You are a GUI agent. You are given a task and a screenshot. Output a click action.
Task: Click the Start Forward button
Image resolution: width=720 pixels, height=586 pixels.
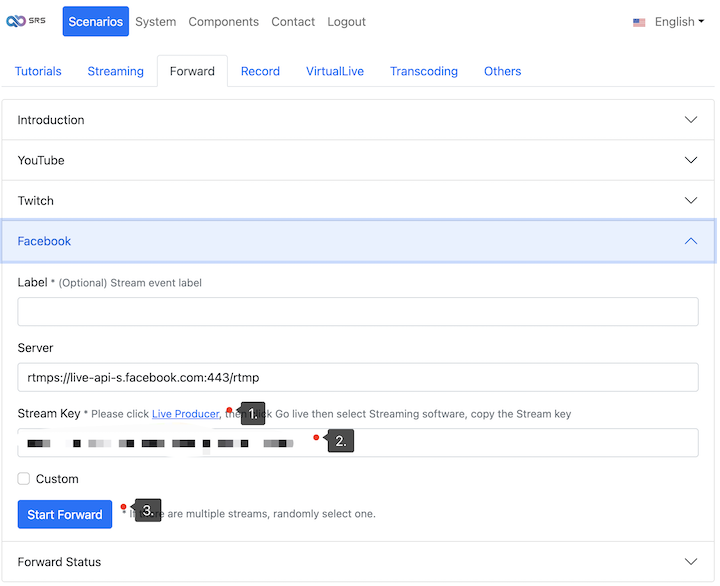[65, 514]
